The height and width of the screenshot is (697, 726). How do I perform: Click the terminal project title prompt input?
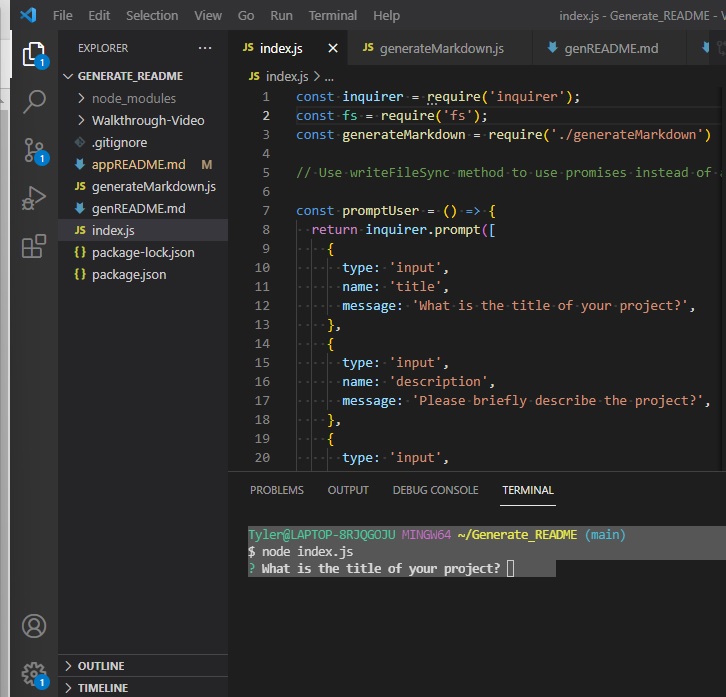(510, 569)
